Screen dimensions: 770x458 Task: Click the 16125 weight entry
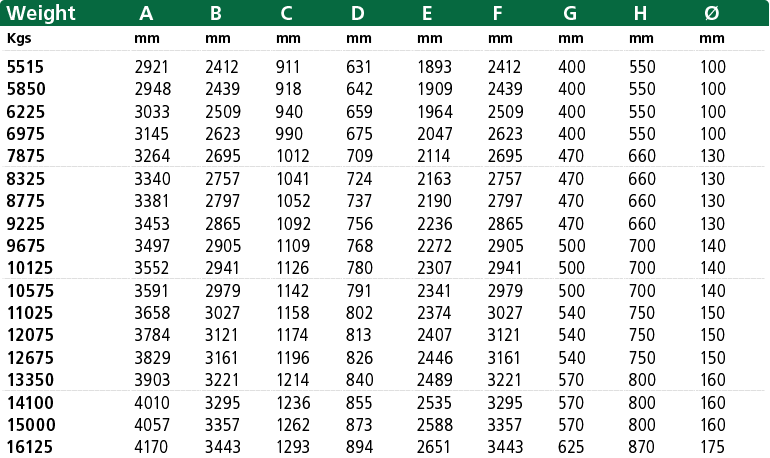coord(29,447)
